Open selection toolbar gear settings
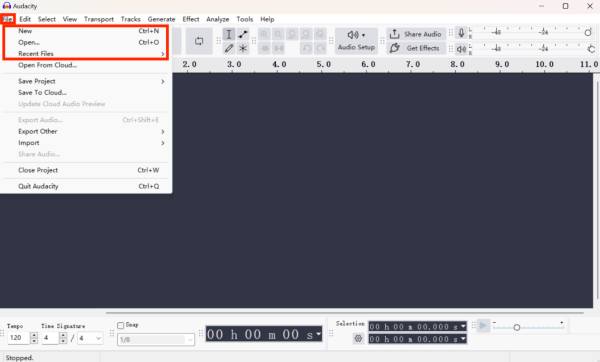The image size is (600, 362). pyautogui.click(x=358, y=338)
